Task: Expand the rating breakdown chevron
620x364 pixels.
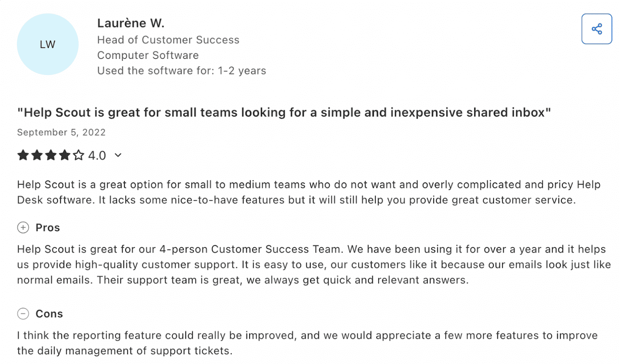Action: click(x=118, y=155)
